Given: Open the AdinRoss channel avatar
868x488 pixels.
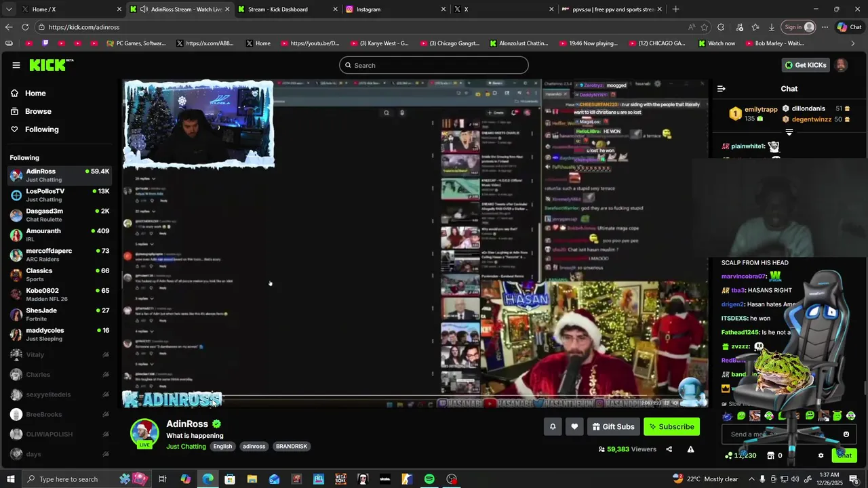Looking at the screenshot, I should 144,433.
